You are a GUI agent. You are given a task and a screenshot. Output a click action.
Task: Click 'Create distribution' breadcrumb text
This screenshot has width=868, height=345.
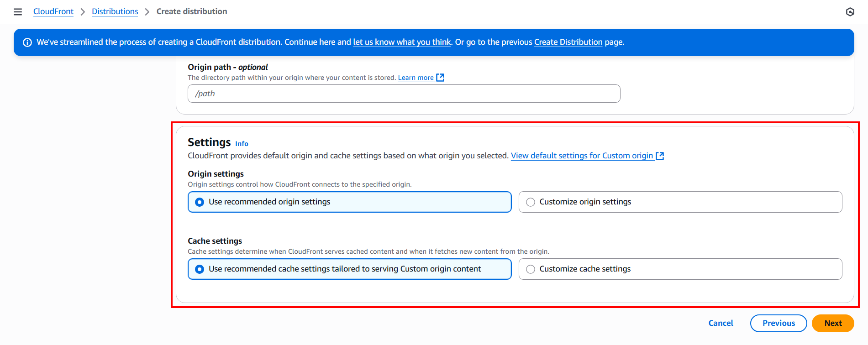(x=192, y=11)
